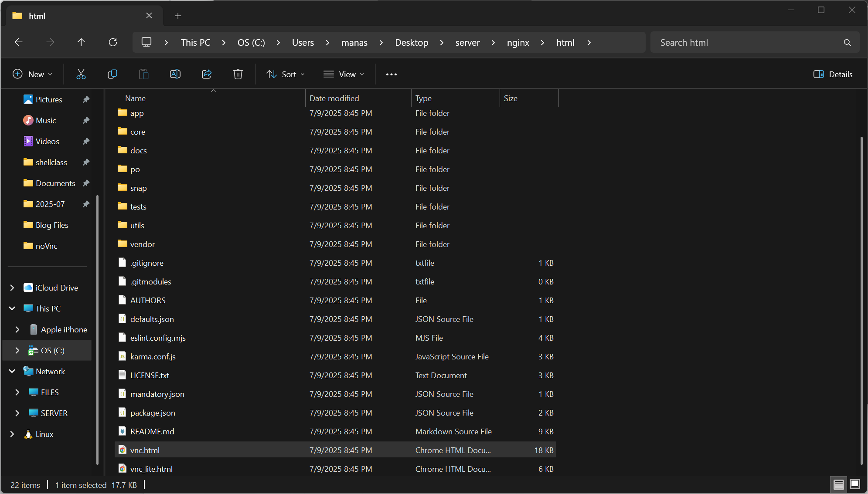The width and height of the screenshot is (868, 494).
Task: Expand the SERVER network node
Action: pos(17,413)
